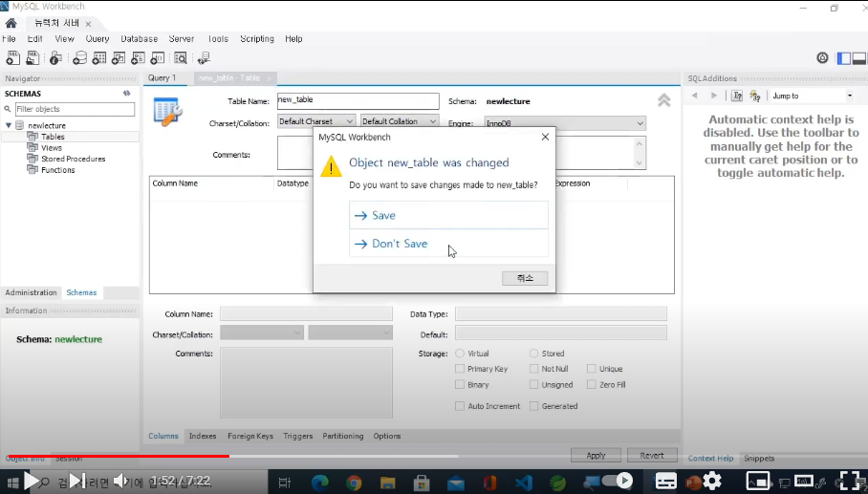This screenshot has width=868, height=494.
Task: Turn on video subtitles icon
Action: [666, 481]
